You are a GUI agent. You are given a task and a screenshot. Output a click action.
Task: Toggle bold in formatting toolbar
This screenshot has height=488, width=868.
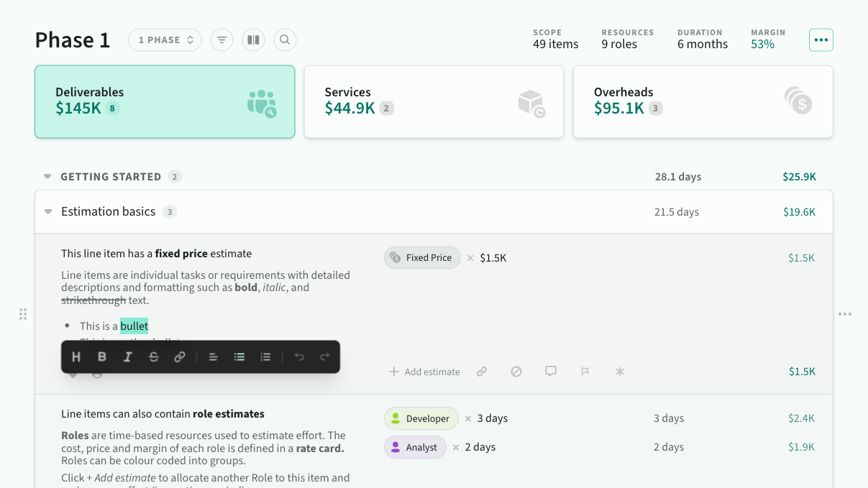[x=102, y=356]
